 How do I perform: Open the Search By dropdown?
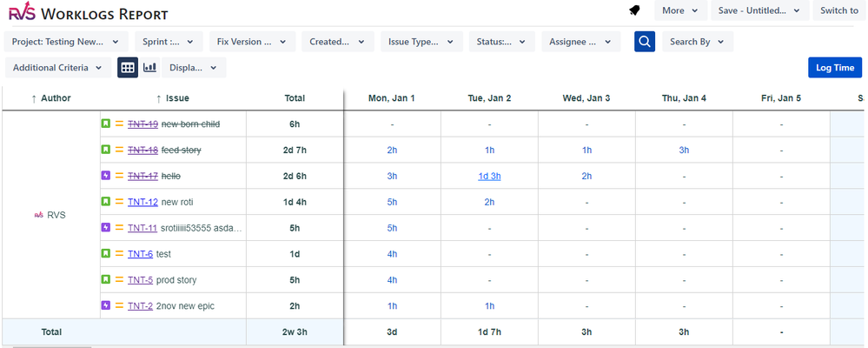click(698, 42)
